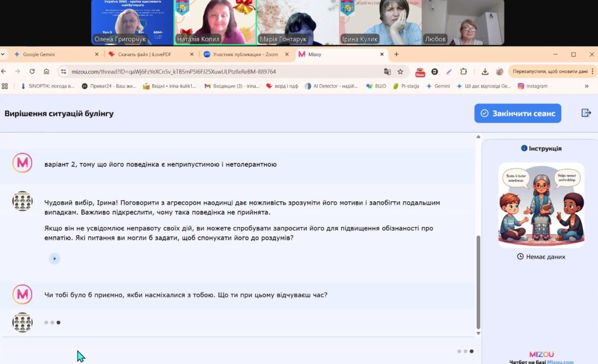
Task: Expand the tab search dropdown
Action: (3, 54)
